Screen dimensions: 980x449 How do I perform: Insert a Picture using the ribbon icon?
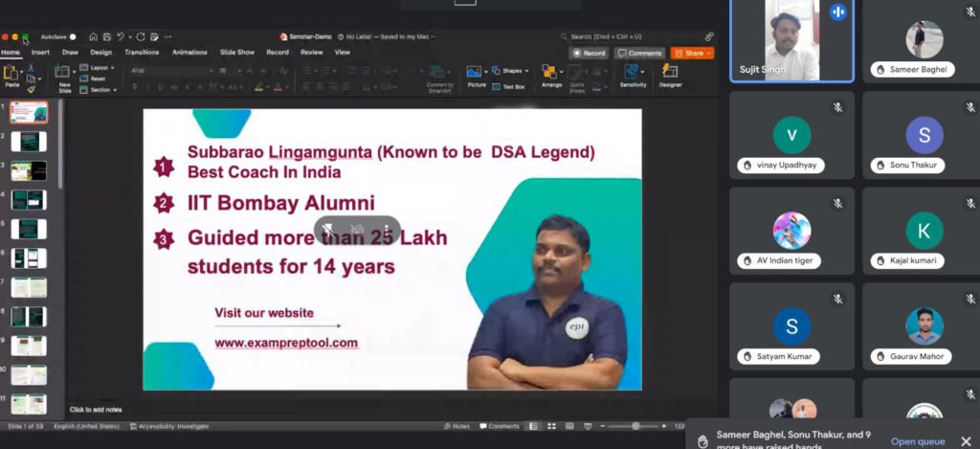(x=475, y=71)
